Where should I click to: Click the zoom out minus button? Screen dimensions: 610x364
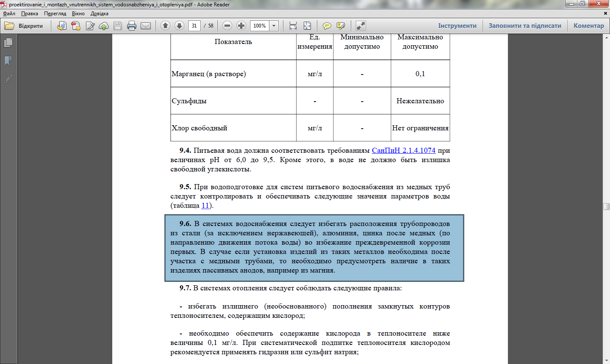[227, 26]
